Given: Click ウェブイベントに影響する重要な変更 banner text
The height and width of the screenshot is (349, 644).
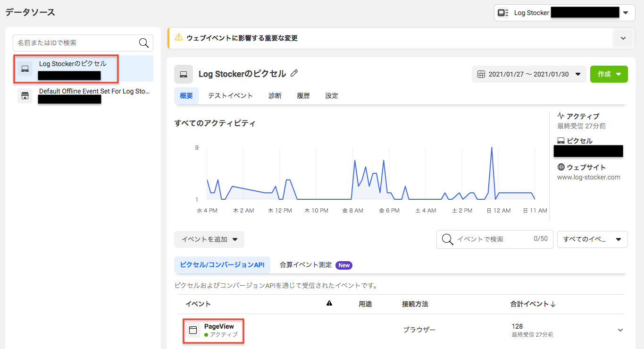Looking at the screenshot, I should (242, 38).
